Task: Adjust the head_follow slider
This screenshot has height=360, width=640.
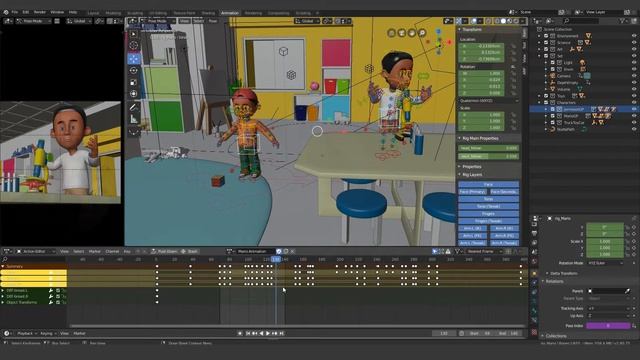Action: pos(489,148)
